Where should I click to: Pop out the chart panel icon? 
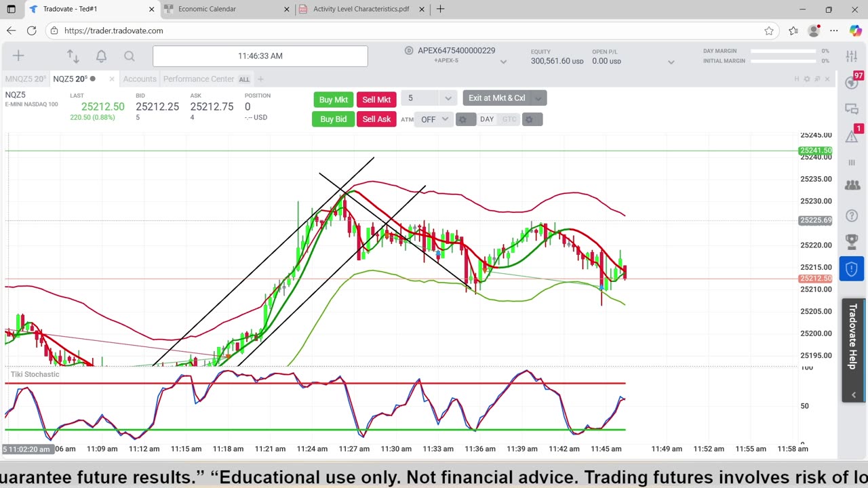coord(817,79)
